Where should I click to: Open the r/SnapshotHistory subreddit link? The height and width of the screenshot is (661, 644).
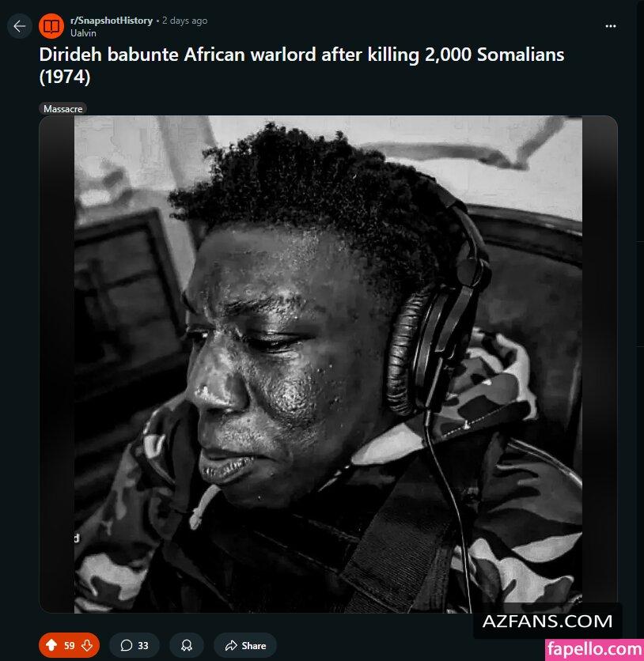[x=111, y=21]
